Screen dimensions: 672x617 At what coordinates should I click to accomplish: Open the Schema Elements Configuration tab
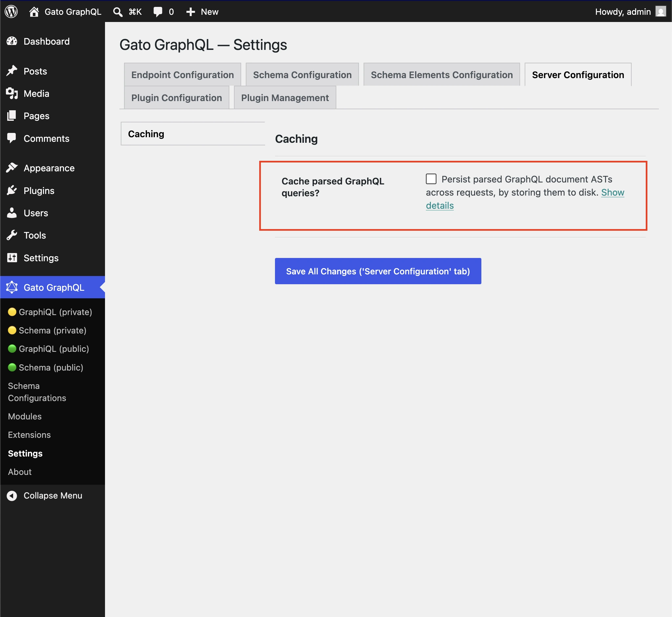click(x=442, y=74)
